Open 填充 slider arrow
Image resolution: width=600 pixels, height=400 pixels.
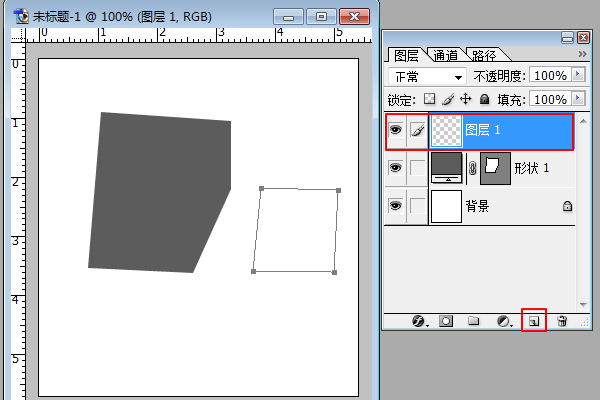point(578,98)
